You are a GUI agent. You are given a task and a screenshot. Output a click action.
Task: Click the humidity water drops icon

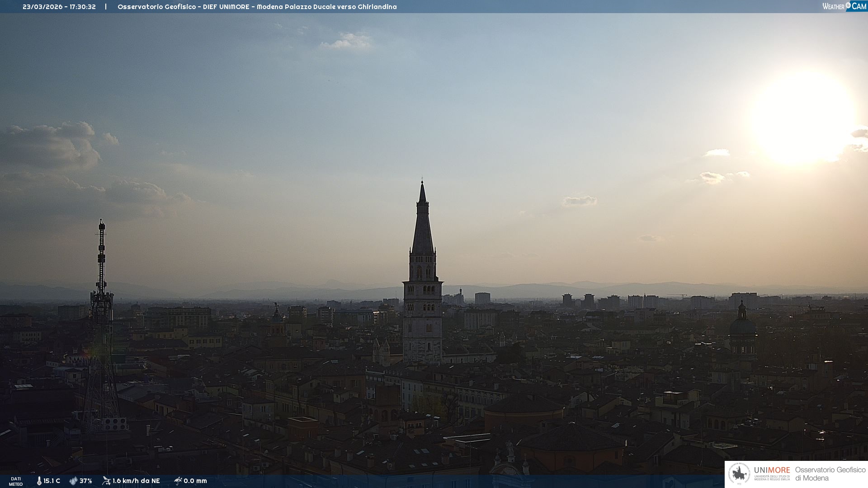tap(73, 481)
